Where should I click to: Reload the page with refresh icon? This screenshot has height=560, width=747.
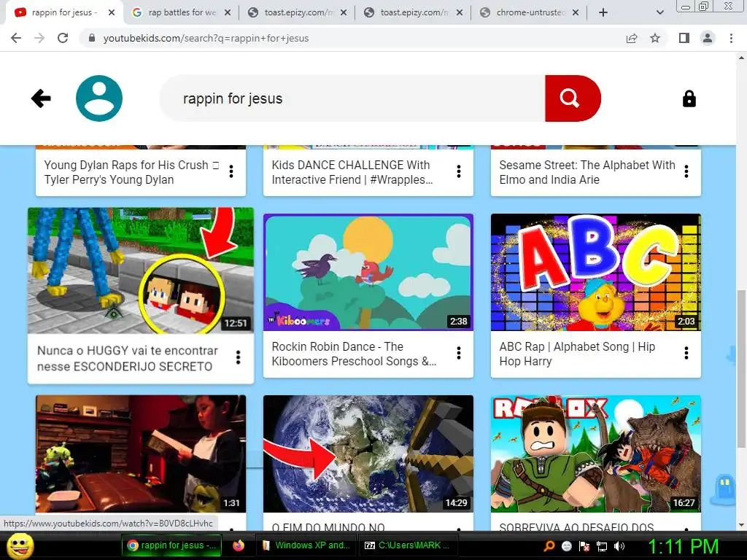(x=63, y=38)
